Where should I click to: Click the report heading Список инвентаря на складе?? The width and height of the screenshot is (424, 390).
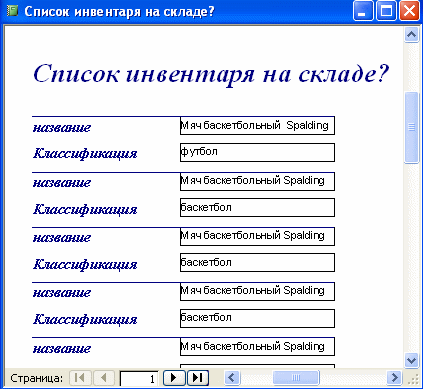(x=211, y=74)
